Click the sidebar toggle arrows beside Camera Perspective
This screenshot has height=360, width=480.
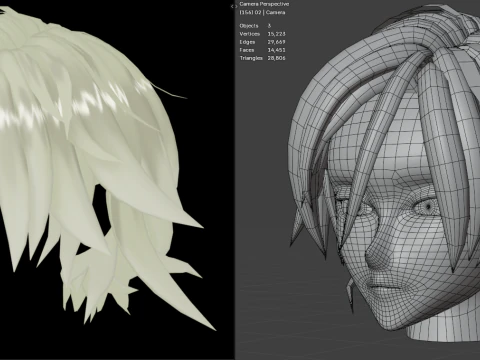pyautogui.click(x=234, y=6)
